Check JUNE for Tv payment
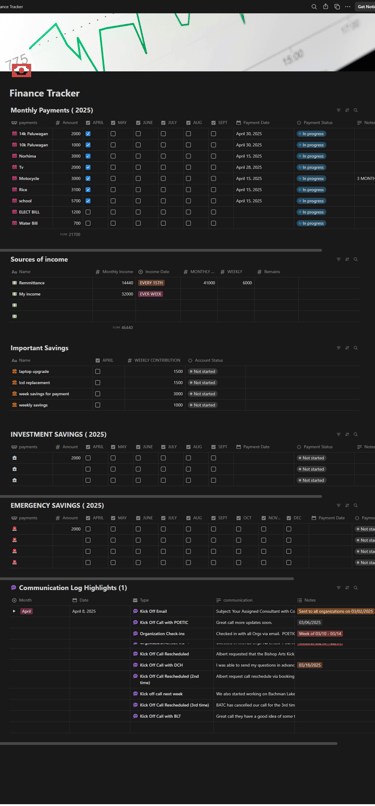 coord(138,167)
